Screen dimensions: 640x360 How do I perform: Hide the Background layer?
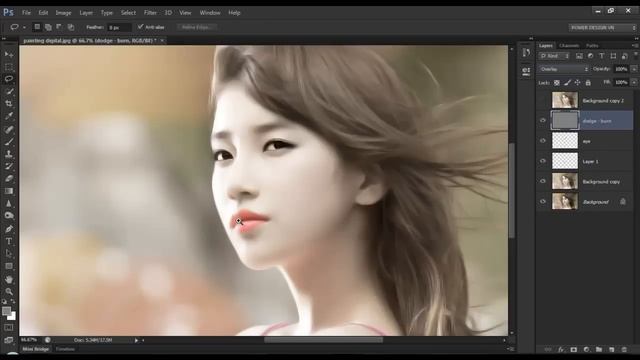[x=543, y=201]
